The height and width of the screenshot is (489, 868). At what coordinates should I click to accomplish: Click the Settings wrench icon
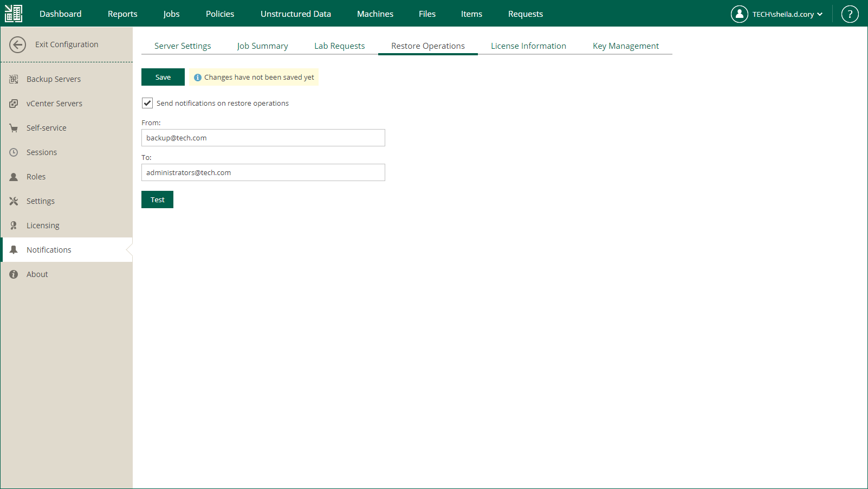coord(14,201)
